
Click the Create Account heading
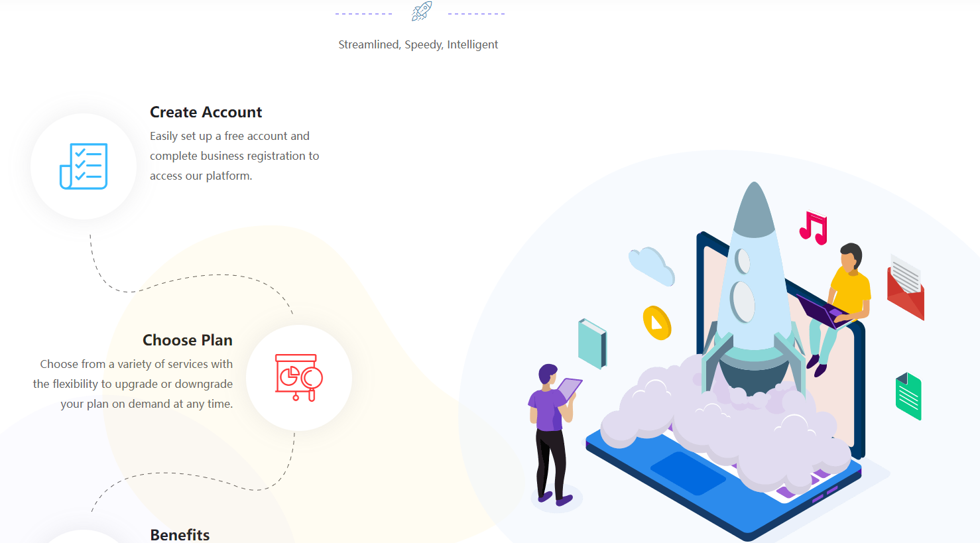click(206, 112)
